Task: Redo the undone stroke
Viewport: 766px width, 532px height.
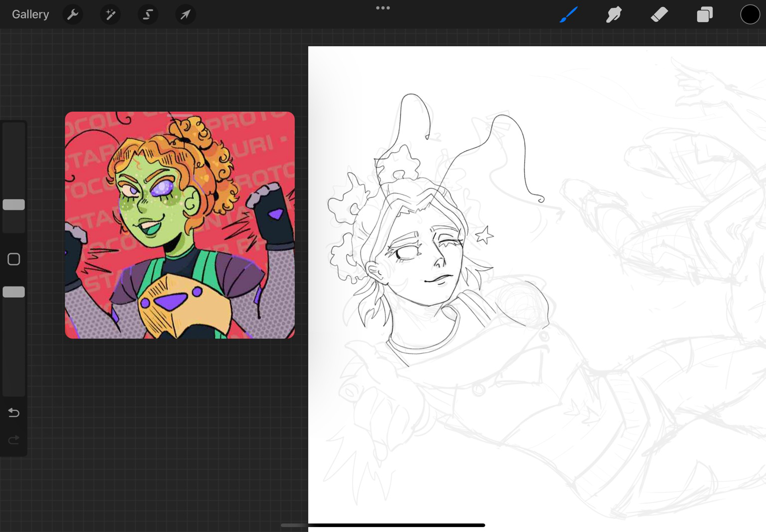Action: [x=13, y=440]
